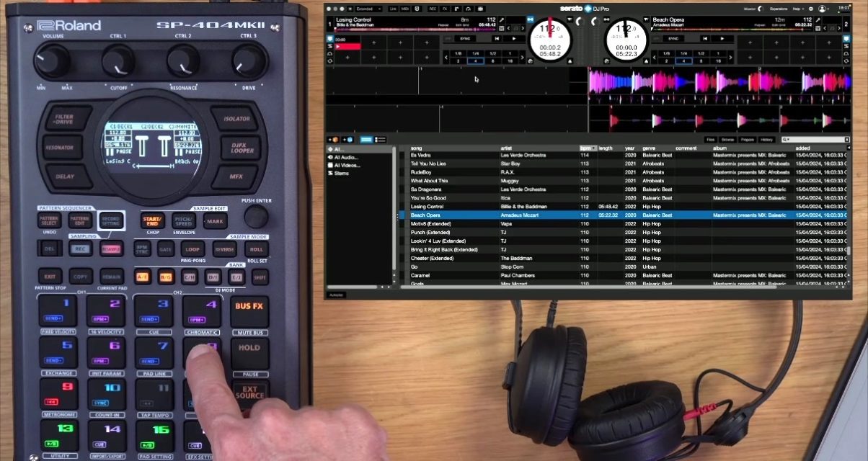Open the Help menu in Serato

point(797,9)
